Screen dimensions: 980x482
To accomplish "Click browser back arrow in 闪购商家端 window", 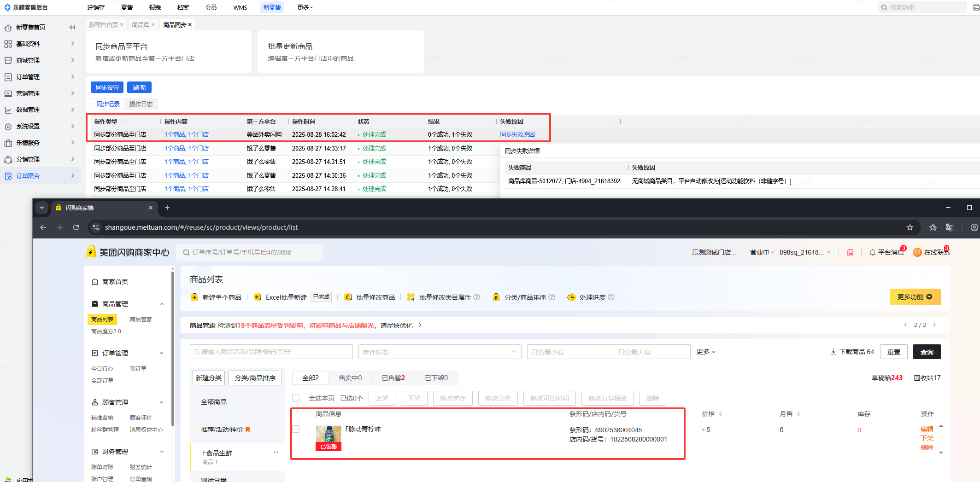I will tap(43, 227).
